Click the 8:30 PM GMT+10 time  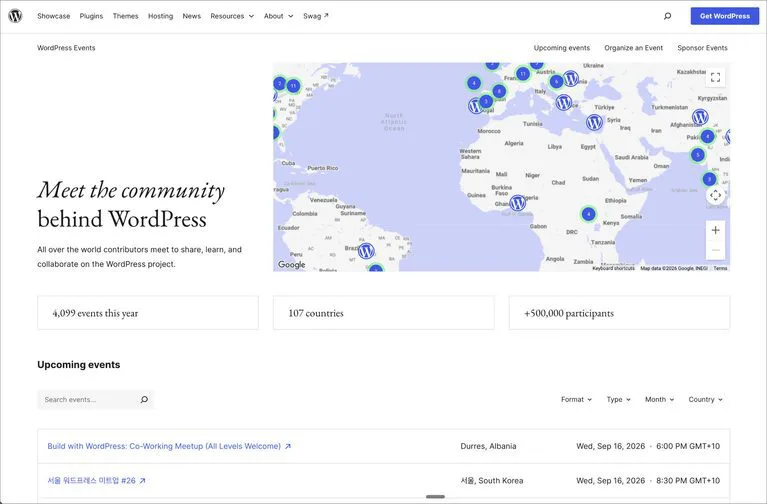click(x=688, y=481)
